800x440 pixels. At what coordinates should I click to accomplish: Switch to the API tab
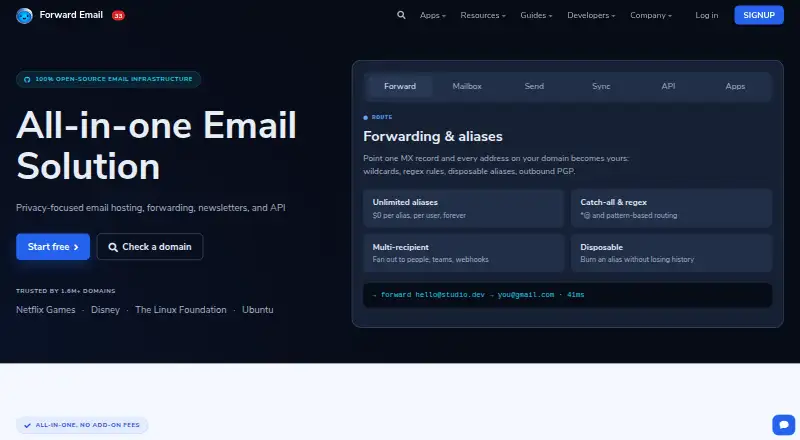[668, 86]
